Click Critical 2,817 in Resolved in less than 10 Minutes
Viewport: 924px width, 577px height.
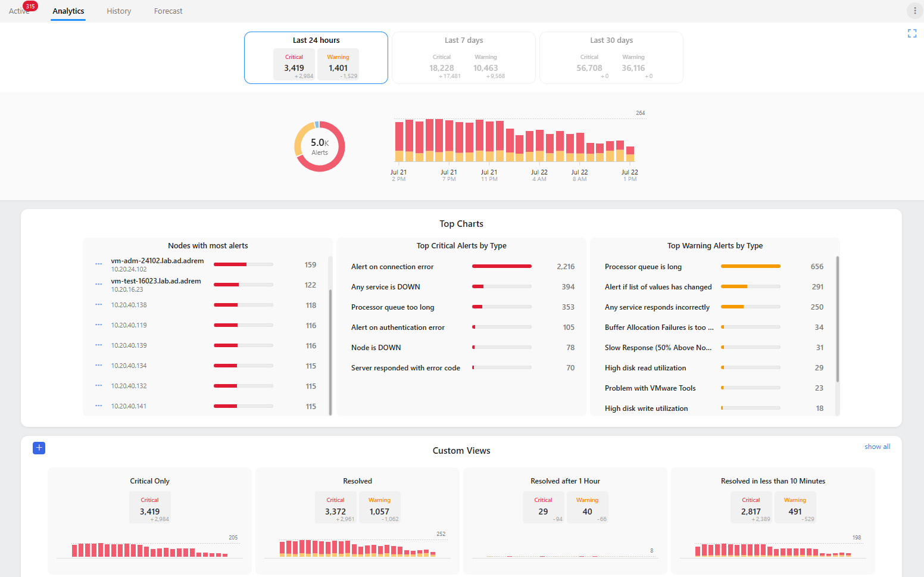click(x=751, y=507)
